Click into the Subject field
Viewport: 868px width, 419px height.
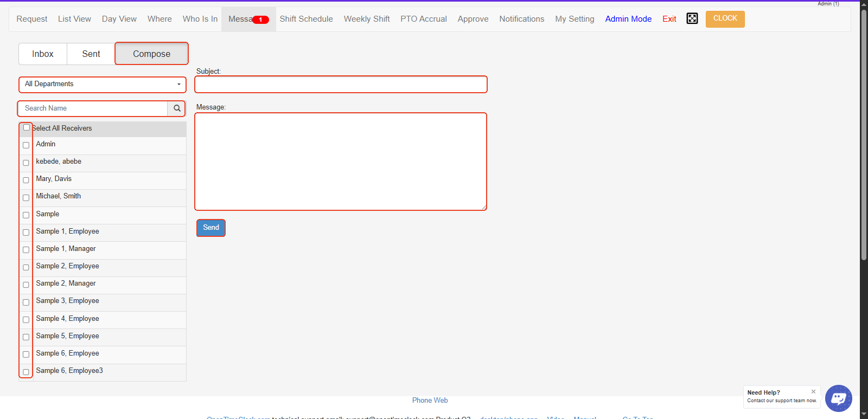pos(341,85)
